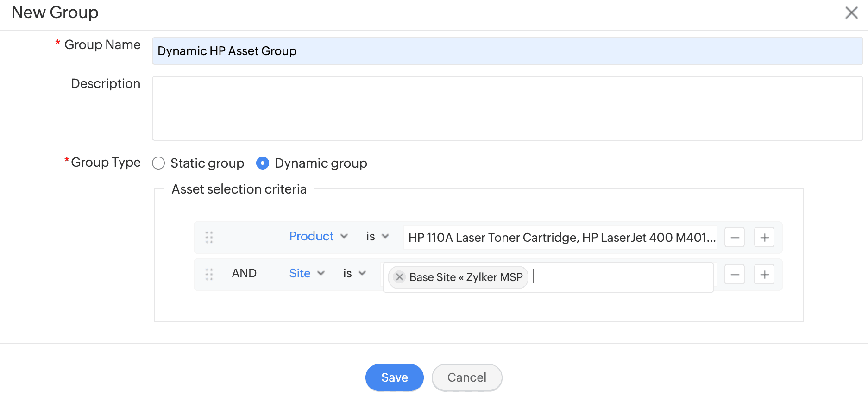The image size is (868, 402).
Task: Close the New Group dialog
Action: coord(851,13)
